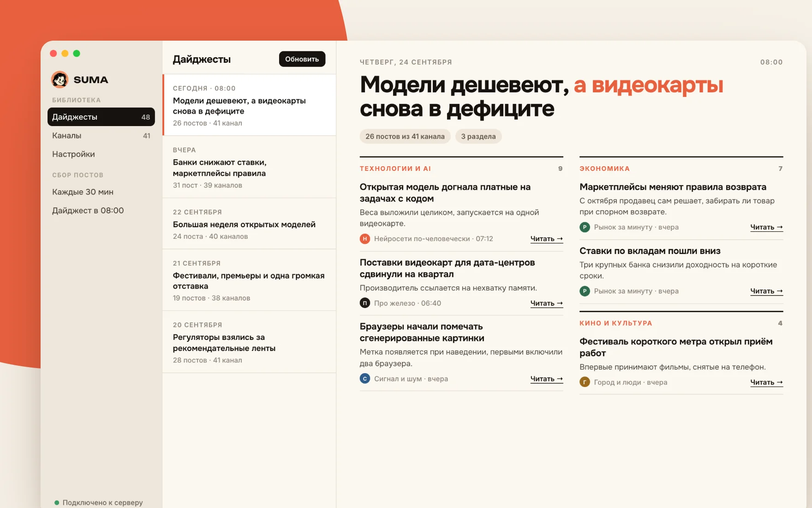
Task: Click headline Браузеры начали помечать сгенерированные картинки
Action: 422,332
